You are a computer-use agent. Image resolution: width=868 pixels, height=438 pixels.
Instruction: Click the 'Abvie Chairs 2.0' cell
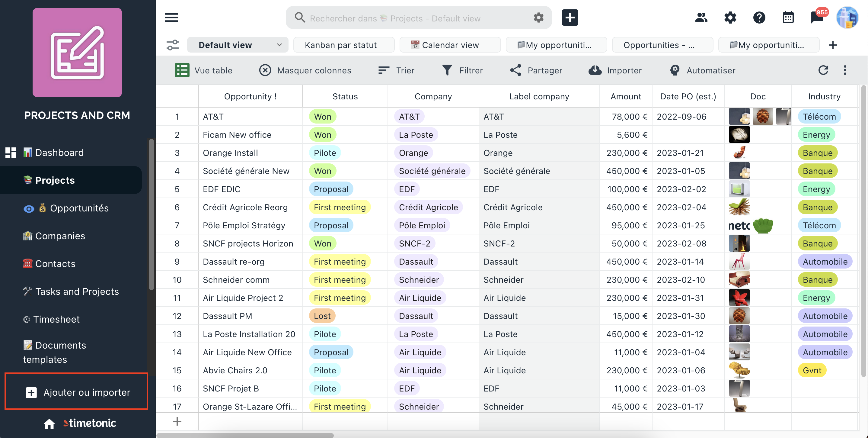tap(251, 370)
